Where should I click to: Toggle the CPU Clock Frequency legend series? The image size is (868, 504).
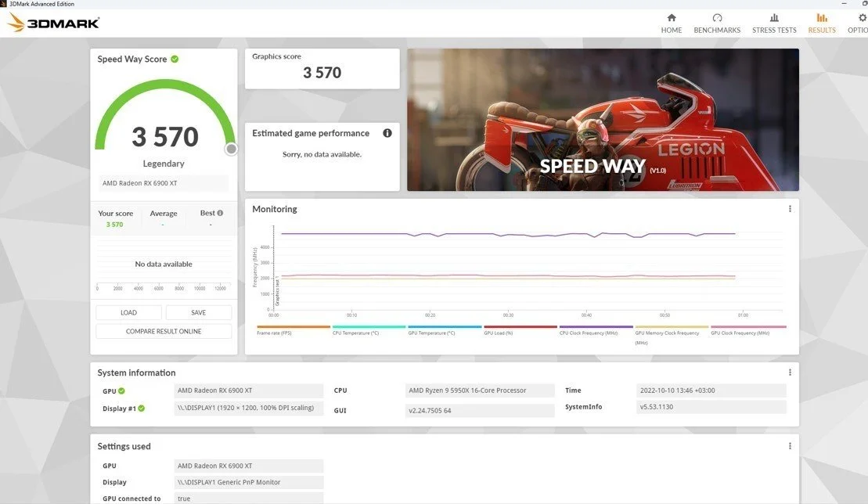[596, 330]
